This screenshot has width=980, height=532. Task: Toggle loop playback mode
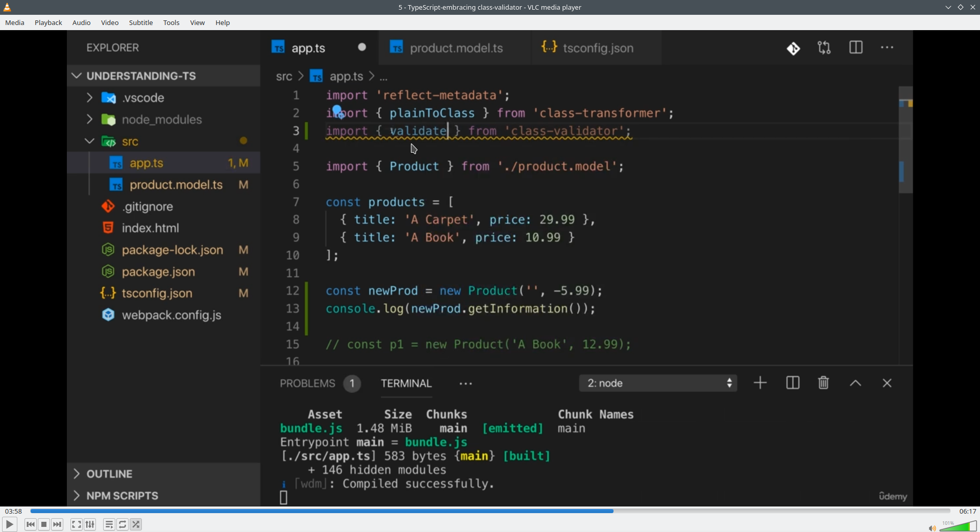pos(122,524)
